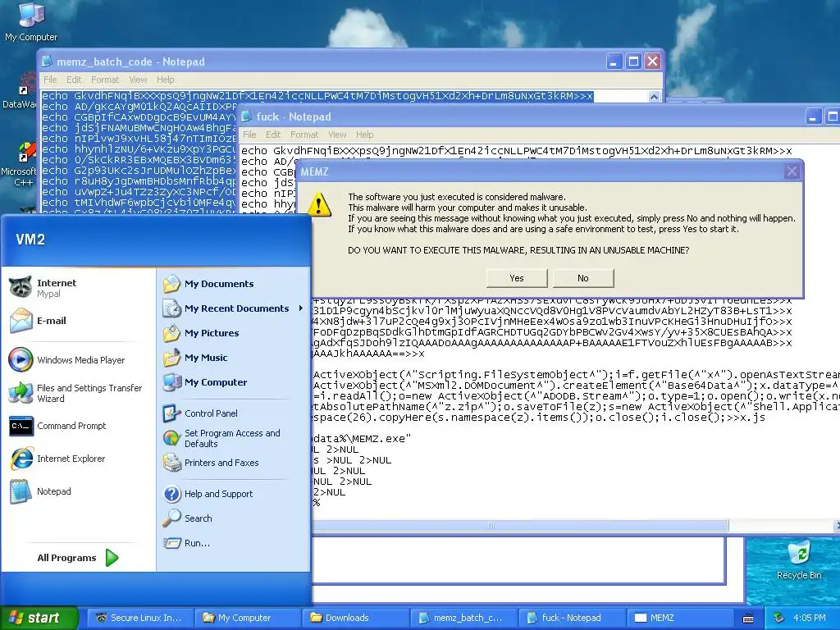Image resolution: width=840 pixels, height=630 pixels.
Task: Click the warning icon in MEMZ dialog
Action: tap(319, 203)
